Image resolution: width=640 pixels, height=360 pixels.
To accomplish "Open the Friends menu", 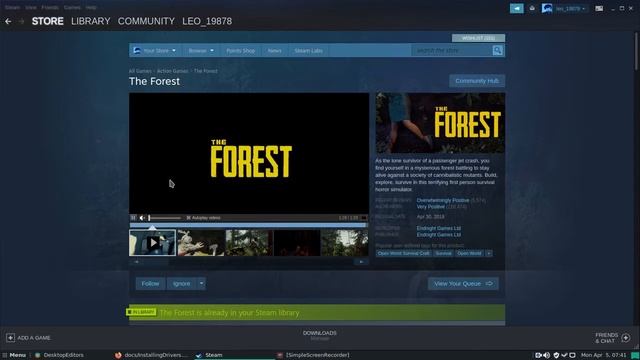I will tap(50, 7).
